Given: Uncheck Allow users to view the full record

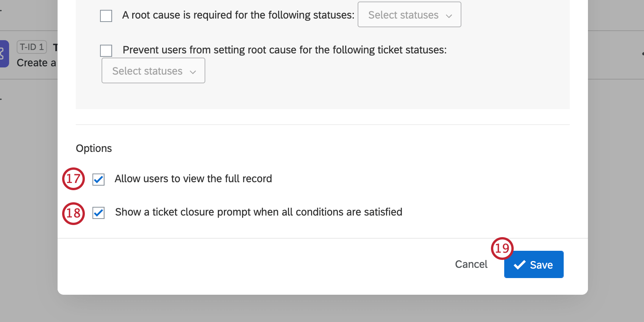Looking at the screenshot, I should (x=98, y=180).
